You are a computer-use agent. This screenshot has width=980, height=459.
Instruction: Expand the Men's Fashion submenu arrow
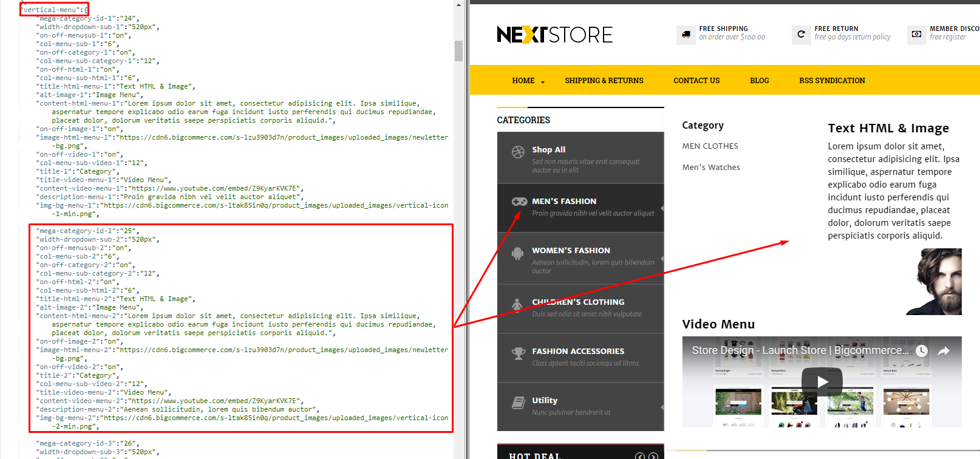pos(662,208)
